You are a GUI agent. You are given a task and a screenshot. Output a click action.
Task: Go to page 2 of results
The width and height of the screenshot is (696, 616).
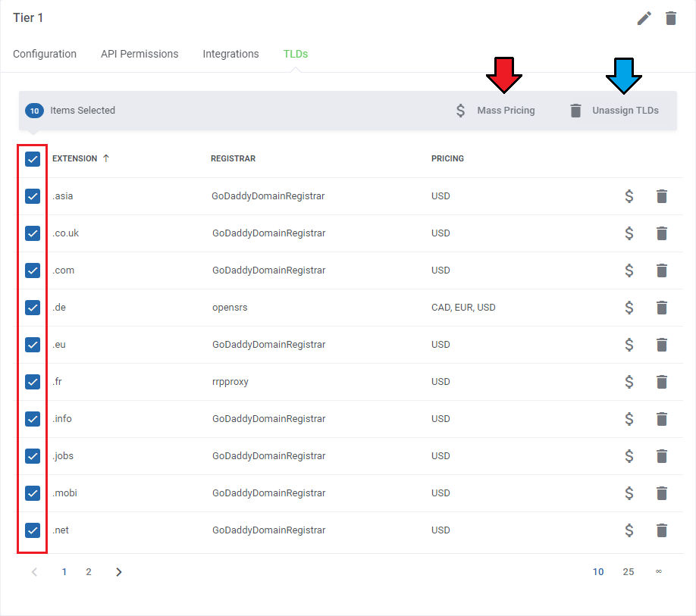click(89, 572)
